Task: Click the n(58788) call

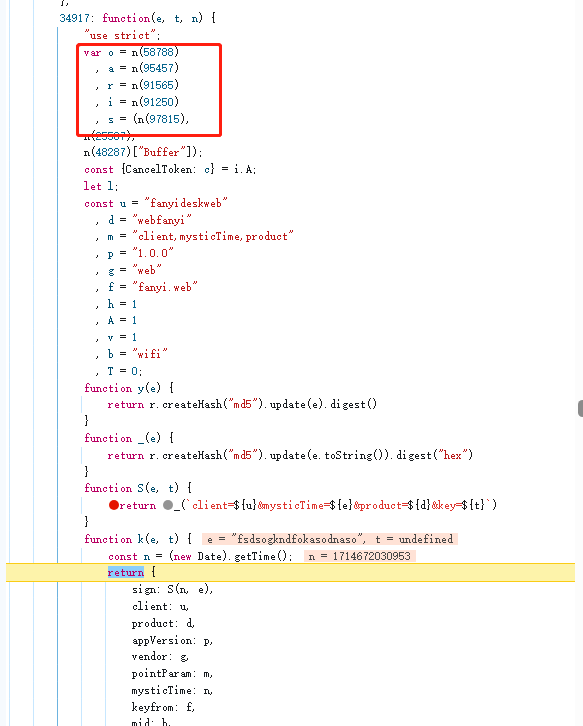Action: [x=155, y=52]
